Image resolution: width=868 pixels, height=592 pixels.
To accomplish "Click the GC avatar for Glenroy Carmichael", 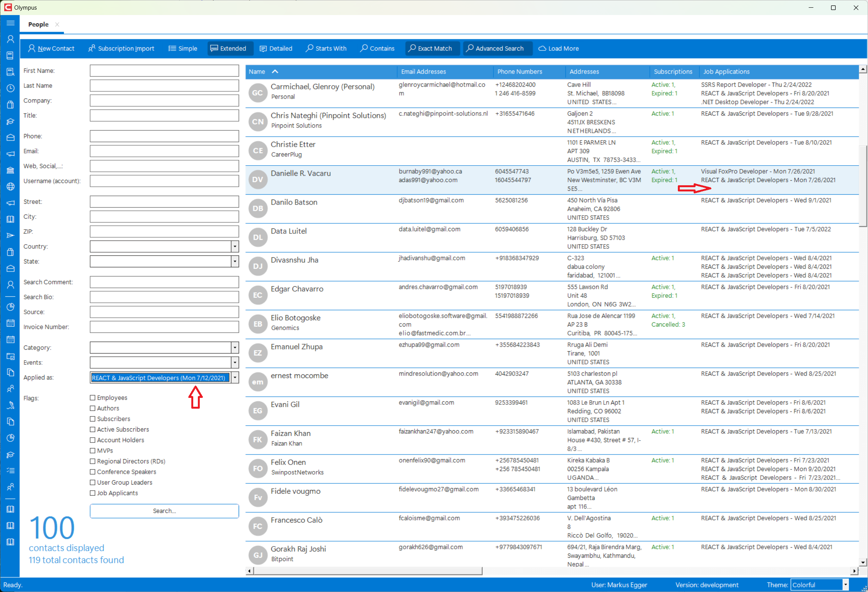I will pyautogui.click(x=258, y=93).
